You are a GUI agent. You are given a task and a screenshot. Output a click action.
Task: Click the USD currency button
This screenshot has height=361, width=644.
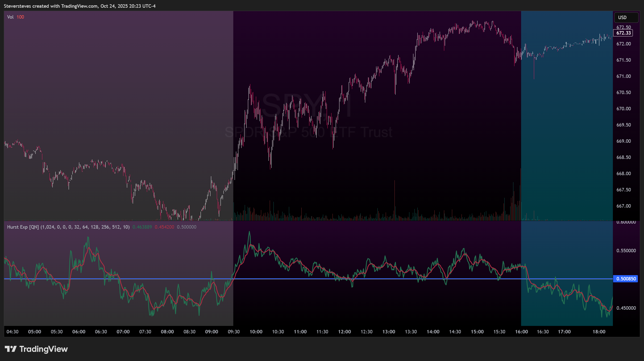[x=626, y=18]
